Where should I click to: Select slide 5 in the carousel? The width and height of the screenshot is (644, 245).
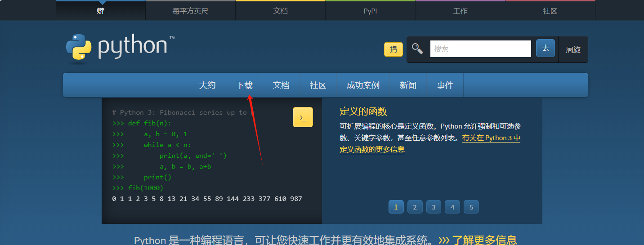[x=471, y=207]
